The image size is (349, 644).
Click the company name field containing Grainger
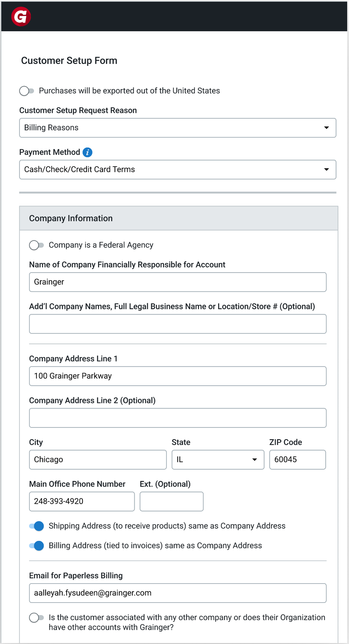(178, 282)
